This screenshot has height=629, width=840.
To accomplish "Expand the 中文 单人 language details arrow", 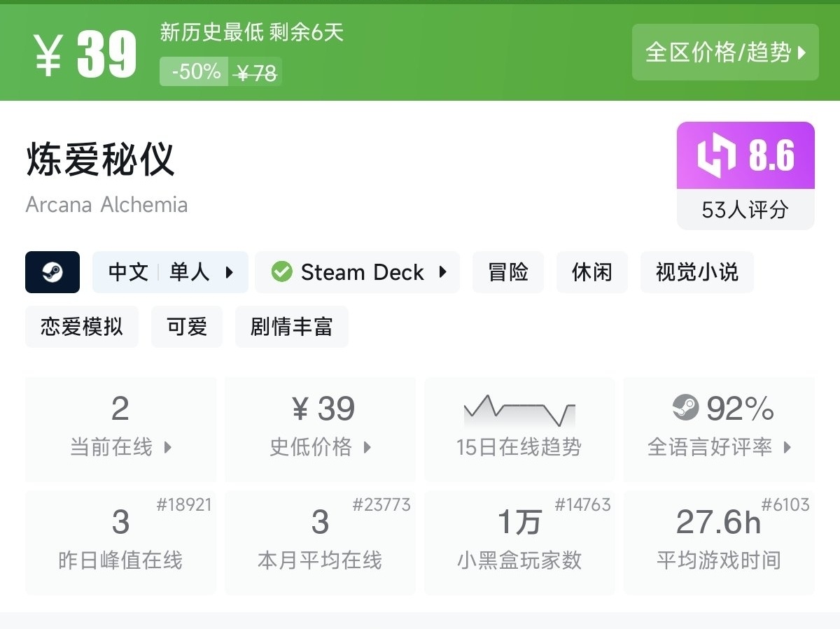I will (230, 272).
